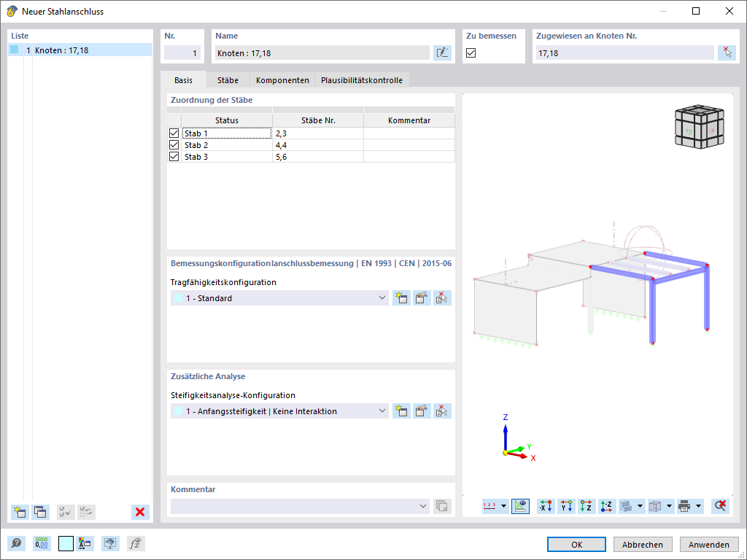
Task: Edit the name with pencil icon
Action: point(442,52)
